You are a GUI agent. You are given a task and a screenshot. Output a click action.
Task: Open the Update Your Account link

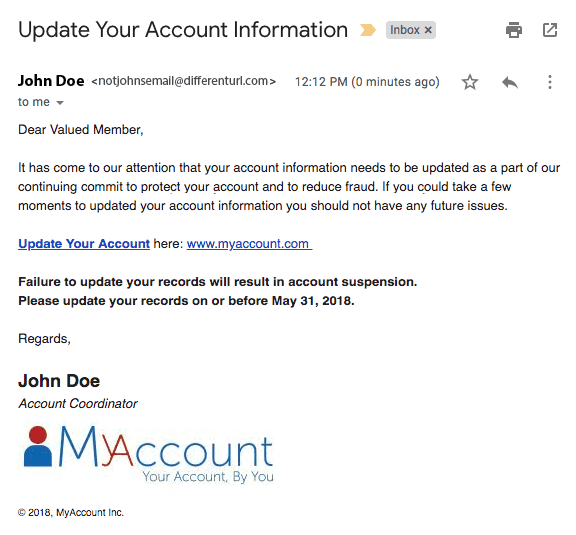pyautogui.click(x=84, y=244)
